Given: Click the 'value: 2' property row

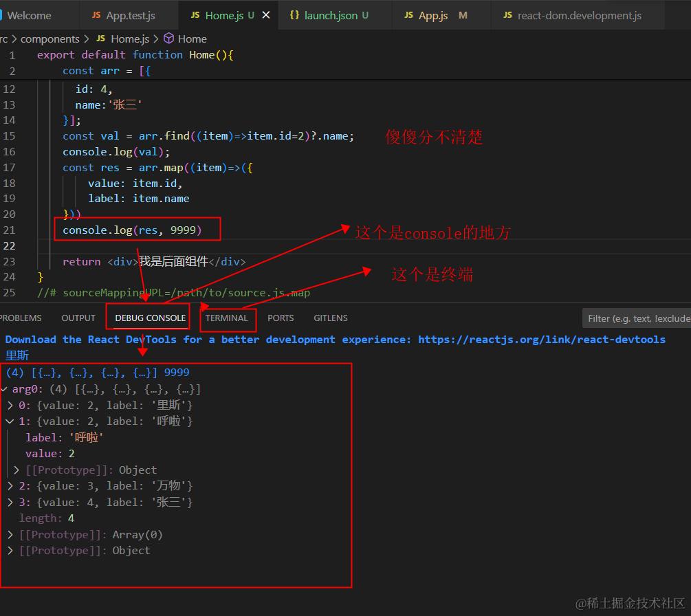Looking at the screenshot, I should (50, 454).
